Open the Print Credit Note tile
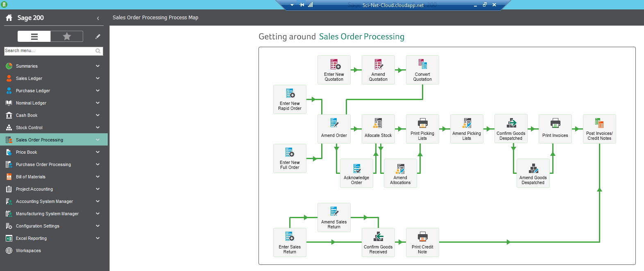 pyautogui.click(x=422, y=242)
